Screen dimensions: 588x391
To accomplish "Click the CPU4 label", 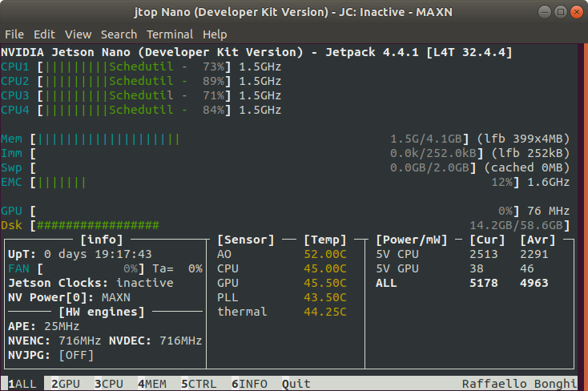I will click(x=15, y=110).
